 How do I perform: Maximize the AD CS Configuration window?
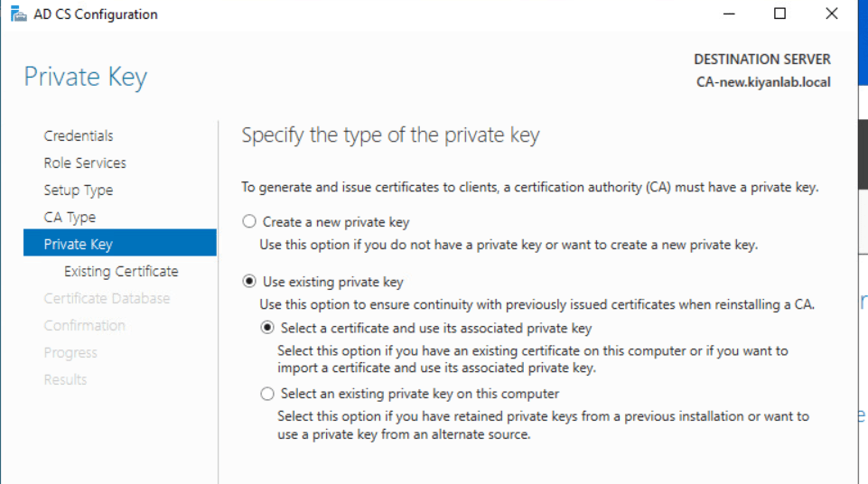[780, 14]
